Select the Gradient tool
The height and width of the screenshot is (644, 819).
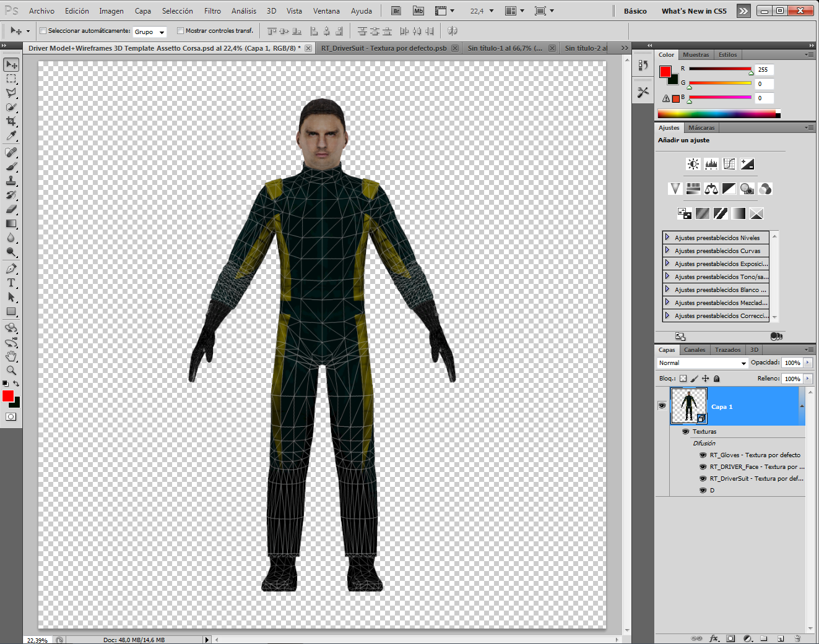click(11, 223)
